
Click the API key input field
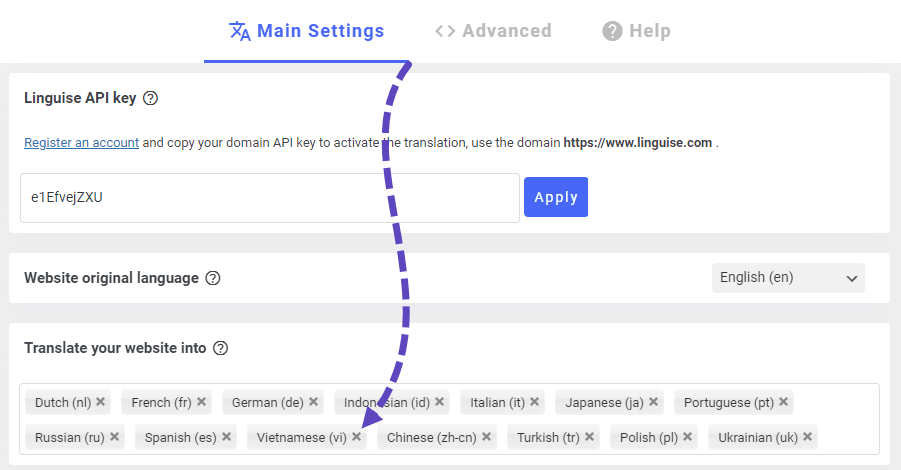click(x=270, y=198)
